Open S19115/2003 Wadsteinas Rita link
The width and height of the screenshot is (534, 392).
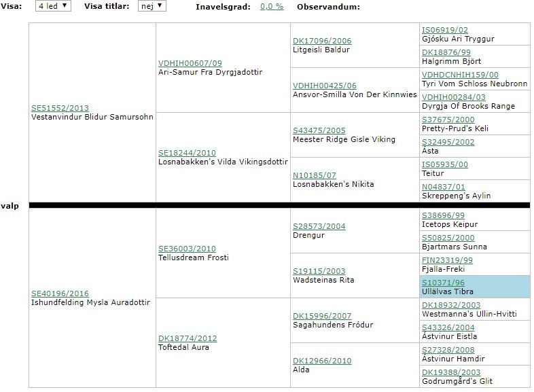point(319,271)
